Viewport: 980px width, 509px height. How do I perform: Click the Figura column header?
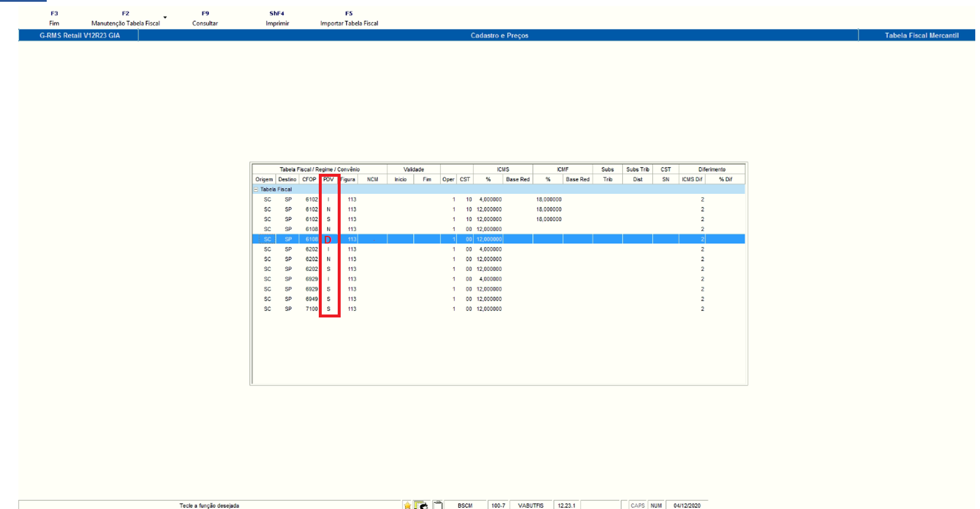coord(348,179)
